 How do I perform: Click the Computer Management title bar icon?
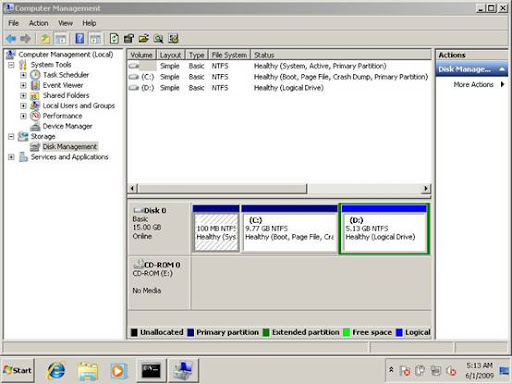pyautogui.click(x=10, y=8)
